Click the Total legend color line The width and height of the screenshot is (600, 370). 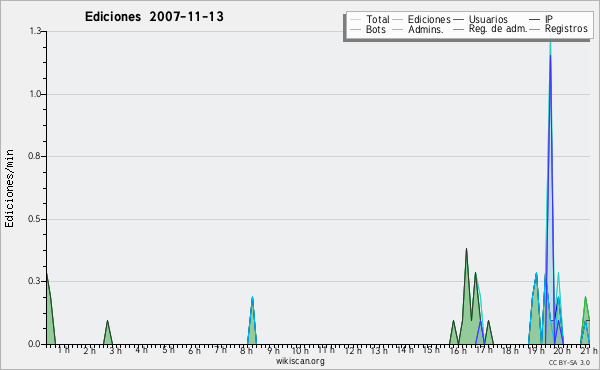pyautogui.click(x=355, y=20)
